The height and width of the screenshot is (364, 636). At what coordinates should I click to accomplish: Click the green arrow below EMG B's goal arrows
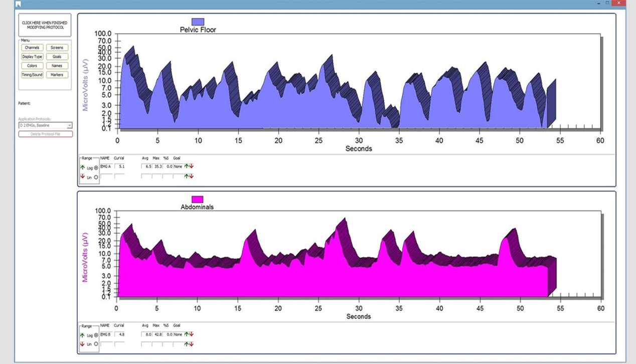coord(187,343)
